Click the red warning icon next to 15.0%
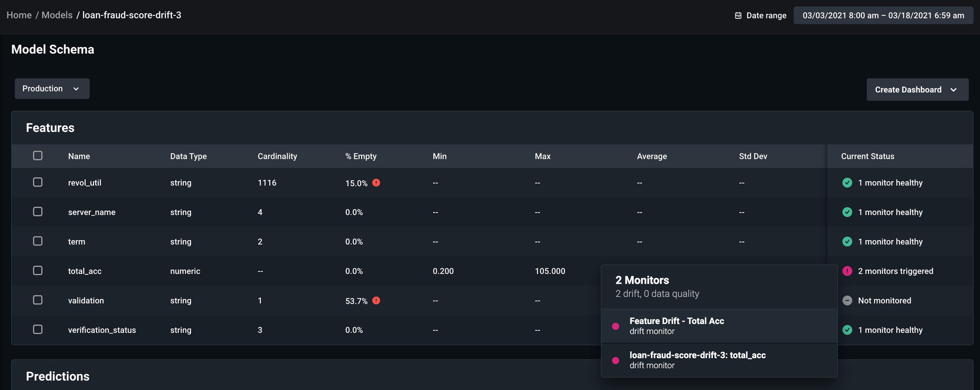980x390 pixels. click(376, 182)
